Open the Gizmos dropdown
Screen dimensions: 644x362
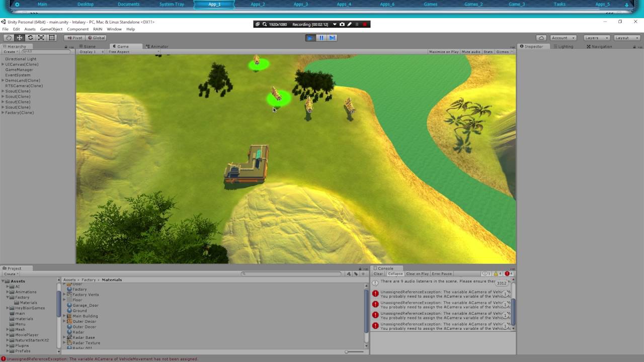pos(504,52)
